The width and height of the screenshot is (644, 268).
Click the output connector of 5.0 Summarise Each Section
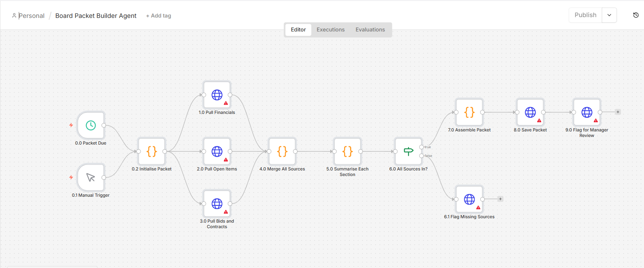(x=360, y=151)
